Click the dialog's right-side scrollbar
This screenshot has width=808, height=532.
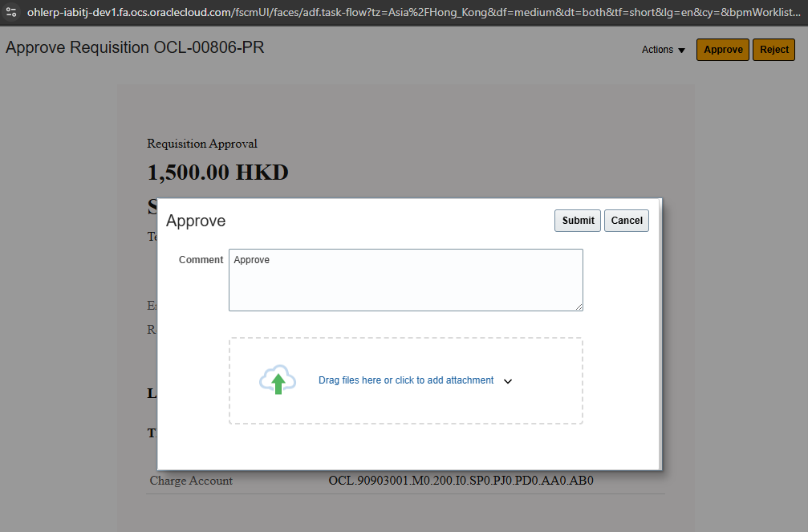660,333
